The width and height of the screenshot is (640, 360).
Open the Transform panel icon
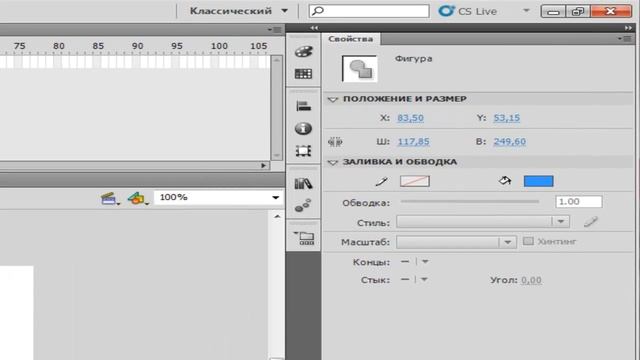(303, 151)
